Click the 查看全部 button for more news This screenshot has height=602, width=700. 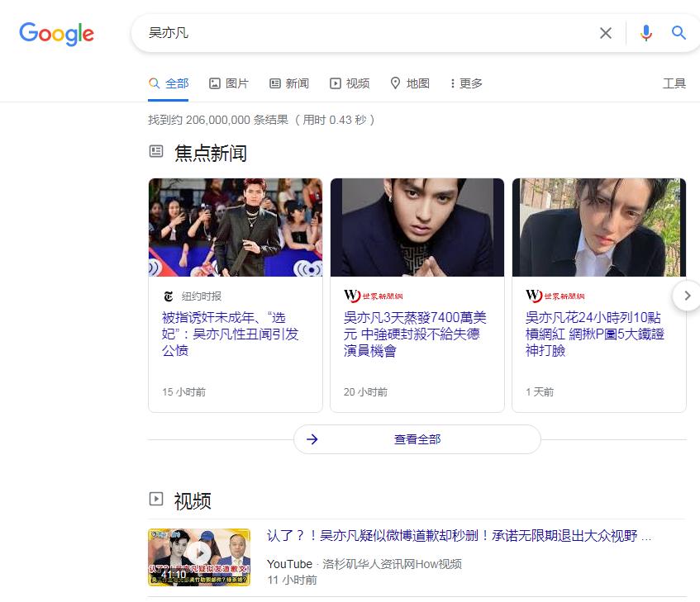tap(417, 439)
